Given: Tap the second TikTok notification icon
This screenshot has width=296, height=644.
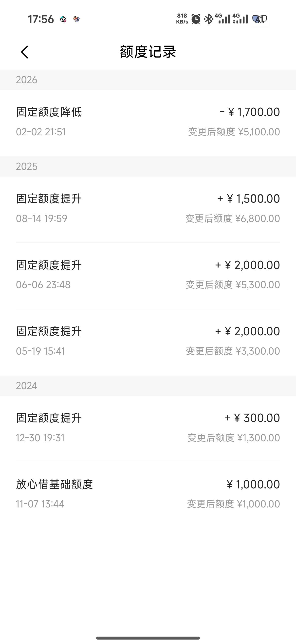Looking at the screenshot, I should pos(76,19).
